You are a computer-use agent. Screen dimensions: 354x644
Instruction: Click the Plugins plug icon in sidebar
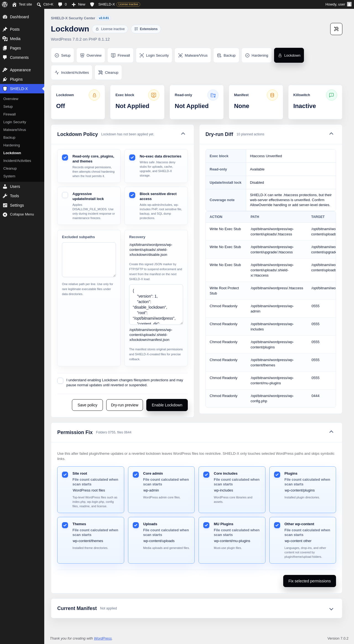tap(5, 79)
